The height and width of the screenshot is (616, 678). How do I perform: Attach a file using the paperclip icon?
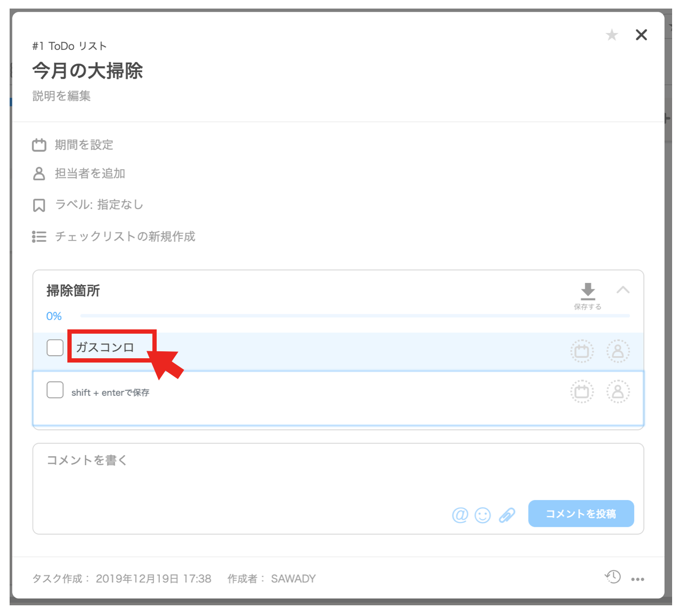[x=507, y=515]
